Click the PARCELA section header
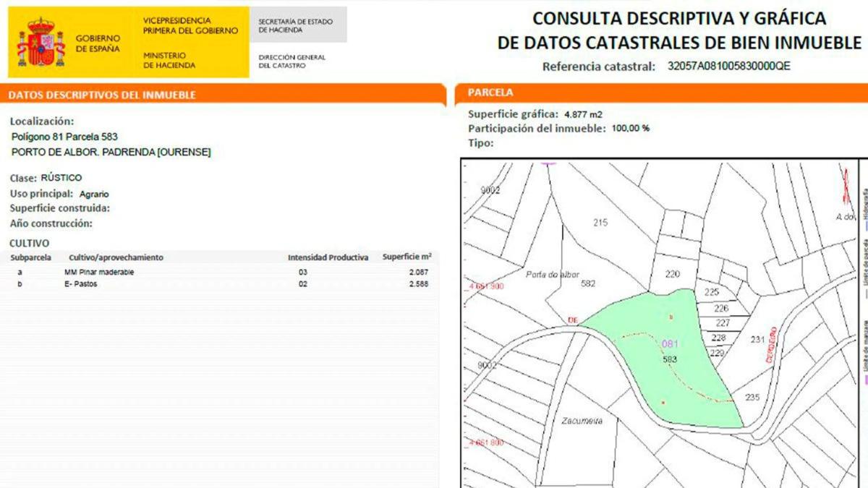 pos(490,93)
